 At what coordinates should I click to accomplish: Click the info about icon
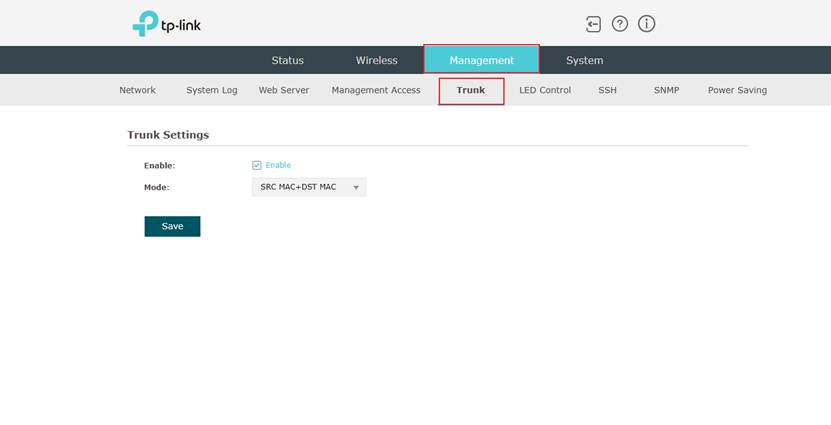pyautogui.click(x=647, y=24)
